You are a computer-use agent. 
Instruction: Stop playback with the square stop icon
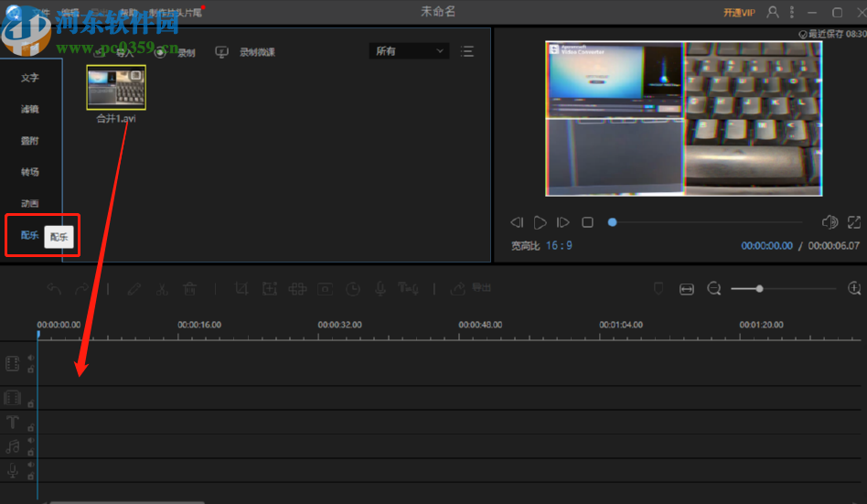587,222
